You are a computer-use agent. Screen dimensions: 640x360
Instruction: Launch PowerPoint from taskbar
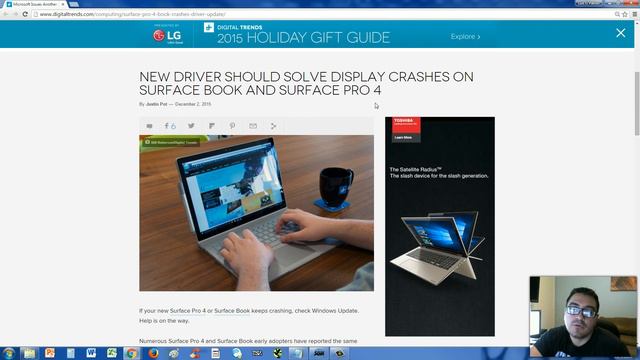(50, 353)
